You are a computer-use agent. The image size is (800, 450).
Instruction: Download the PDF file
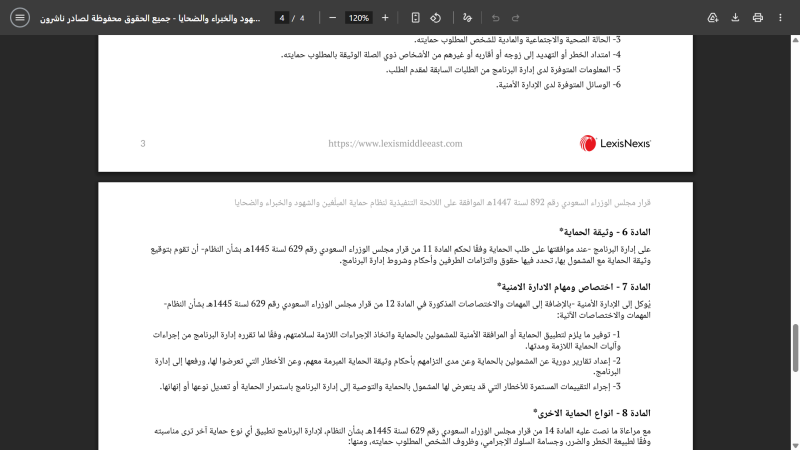click(735, 18)
